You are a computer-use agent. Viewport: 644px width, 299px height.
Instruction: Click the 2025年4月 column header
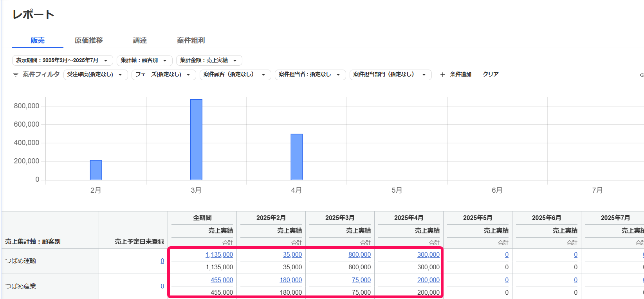click(409, 218)
